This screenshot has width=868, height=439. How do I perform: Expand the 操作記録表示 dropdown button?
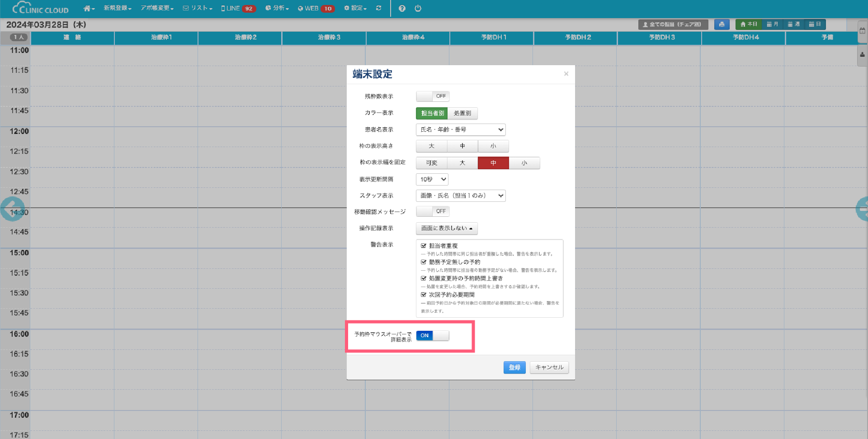(x=446, y=229)
